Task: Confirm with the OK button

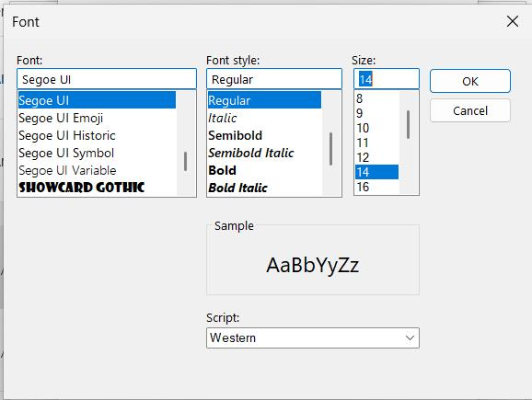Action: tap(470, 81)
